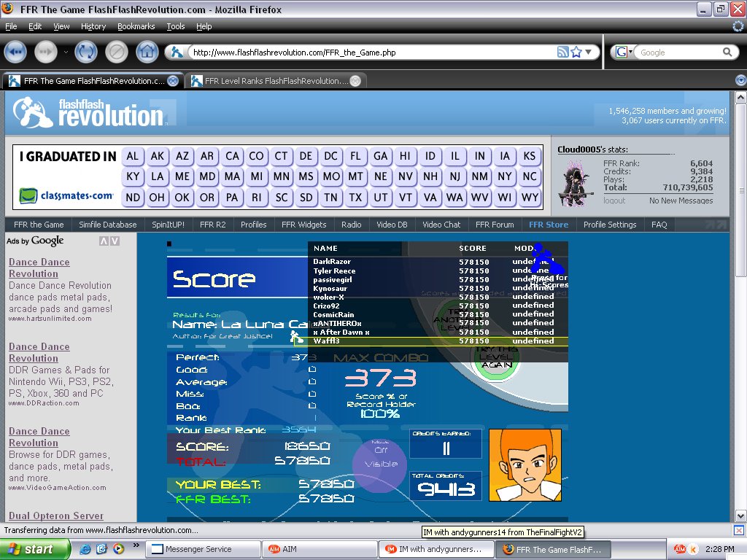This screenshot has width=747, height=560.
Task: Click Try This Level Again button
Action: point(496,357)
